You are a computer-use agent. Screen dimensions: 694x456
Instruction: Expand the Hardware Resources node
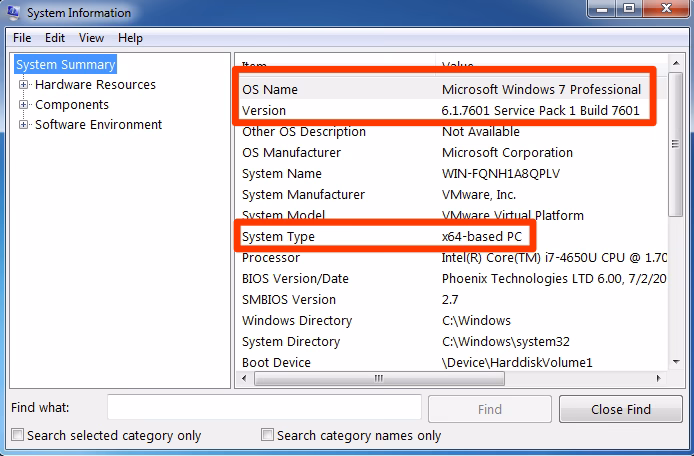(x=23, y=85)
